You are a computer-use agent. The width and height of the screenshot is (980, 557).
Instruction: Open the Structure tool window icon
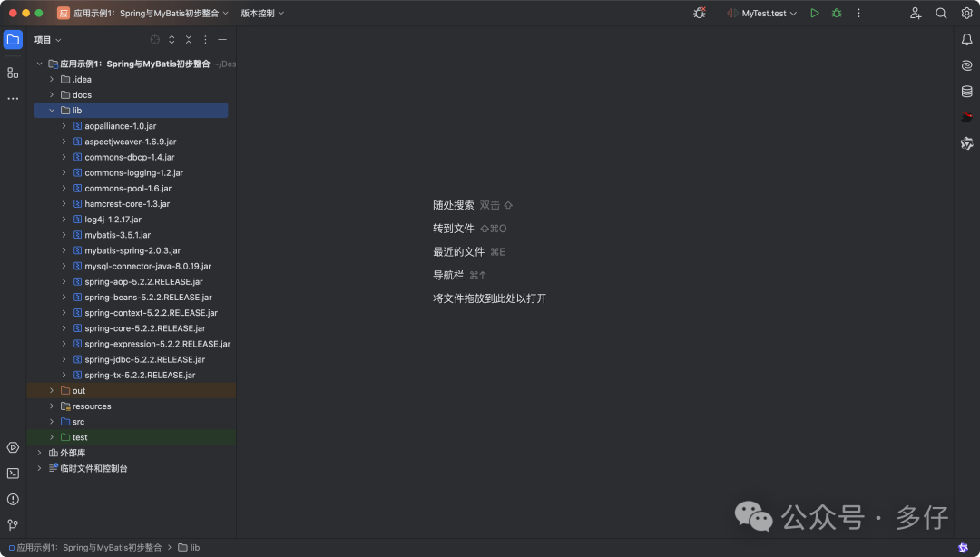tap(13, 73)
